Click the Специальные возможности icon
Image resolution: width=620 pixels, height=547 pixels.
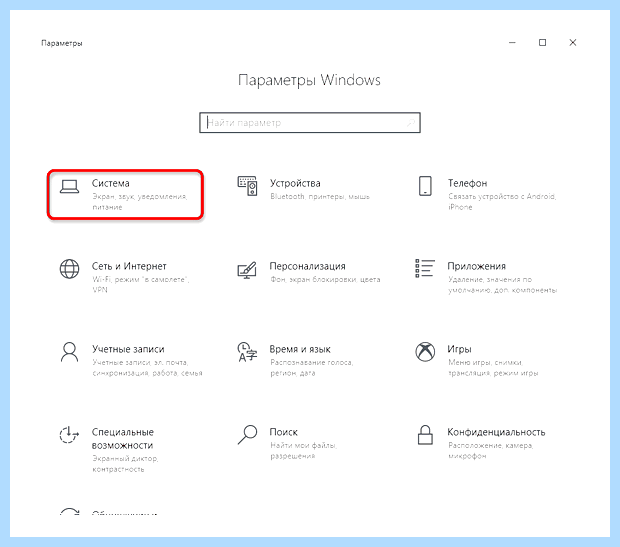(x=69, y=435)
